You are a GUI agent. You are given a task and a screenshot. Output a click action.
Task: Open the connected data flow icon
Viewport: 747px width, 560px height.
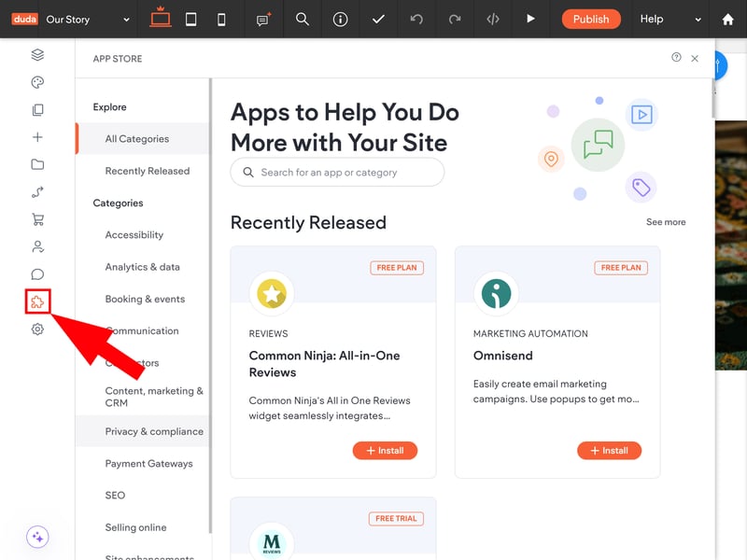click(37, 192)
